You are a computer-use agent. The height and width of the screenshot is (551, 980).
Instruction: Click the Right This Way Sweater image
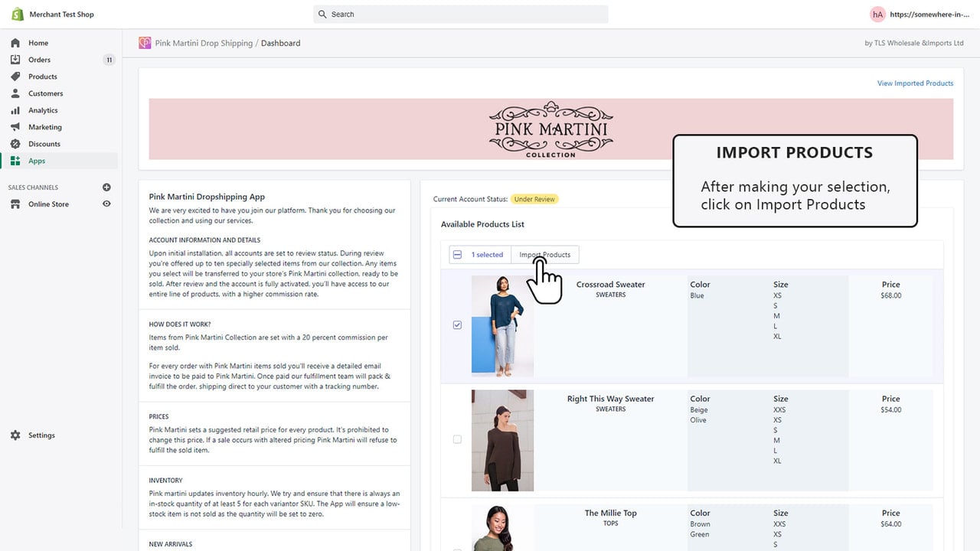tap(502, 441)
